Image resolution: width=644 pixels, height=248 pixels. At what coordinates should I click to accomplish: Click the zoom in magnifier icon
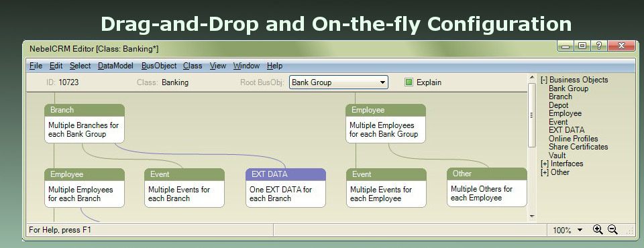[598, 229]
